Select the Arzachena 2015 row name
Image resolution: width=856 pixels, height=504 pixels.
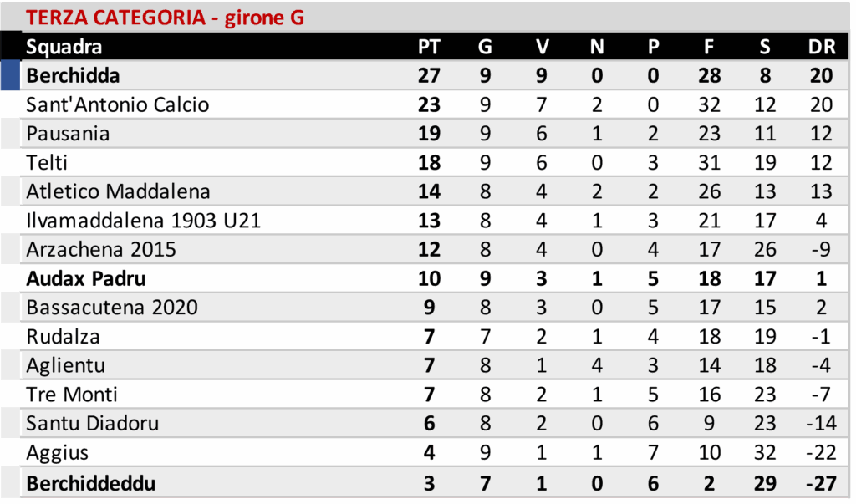click(101, 250)
